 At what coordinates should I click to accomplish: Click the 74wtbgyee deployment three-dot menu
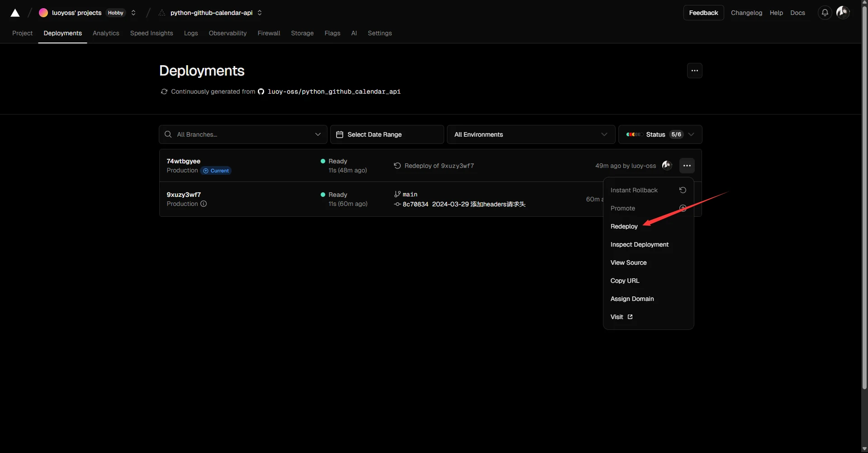pyautogui.click(x=687, y=166)
